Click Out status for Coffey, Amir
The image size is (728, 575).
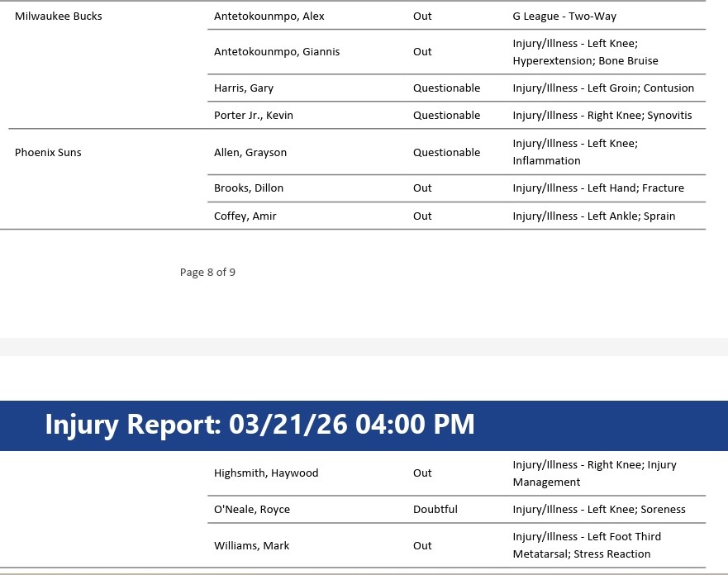[422, 216]
